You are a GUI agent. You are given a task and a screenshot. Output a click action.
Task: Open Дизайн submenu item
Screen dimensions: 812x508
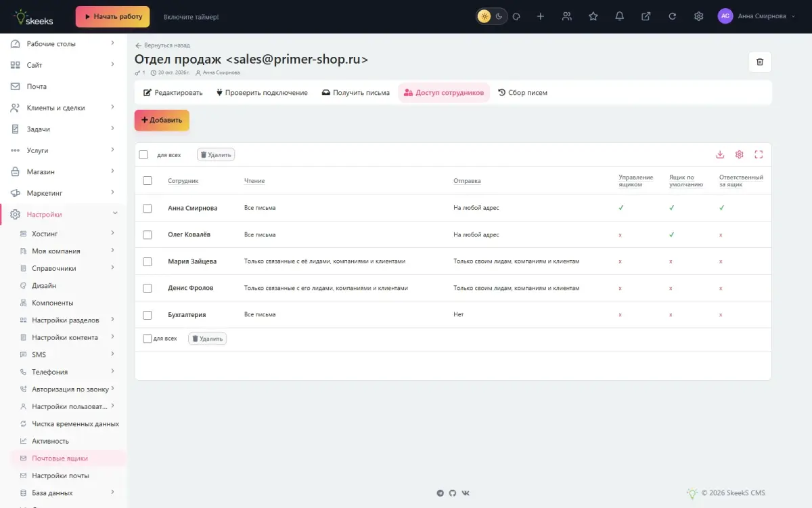[x=68, y=286]
